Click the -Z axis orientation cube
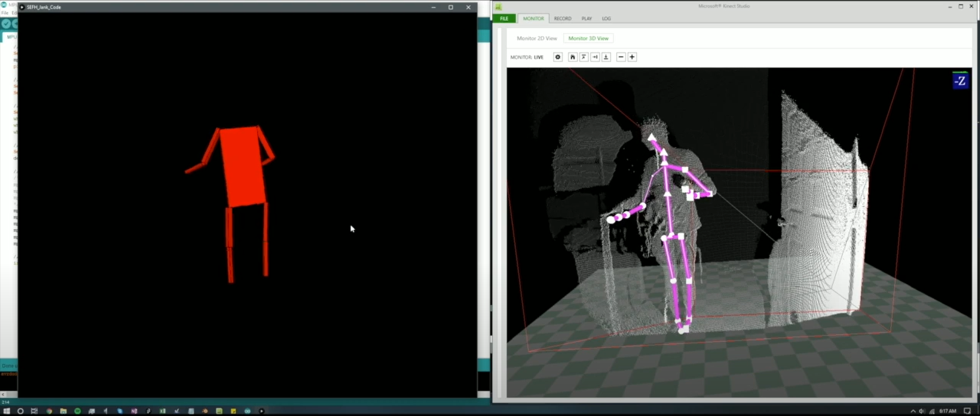The image size is (980, 416). pyautogui.click(x=960, y=80)
